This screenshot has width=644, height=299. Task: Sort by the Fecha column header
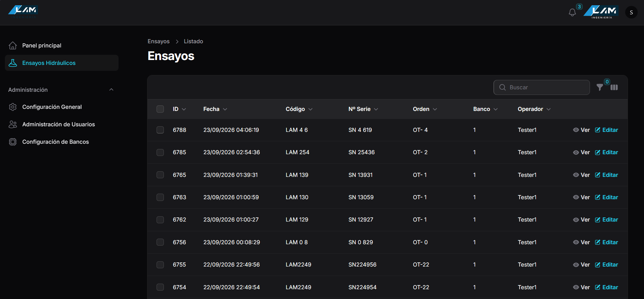pos(215,109)
